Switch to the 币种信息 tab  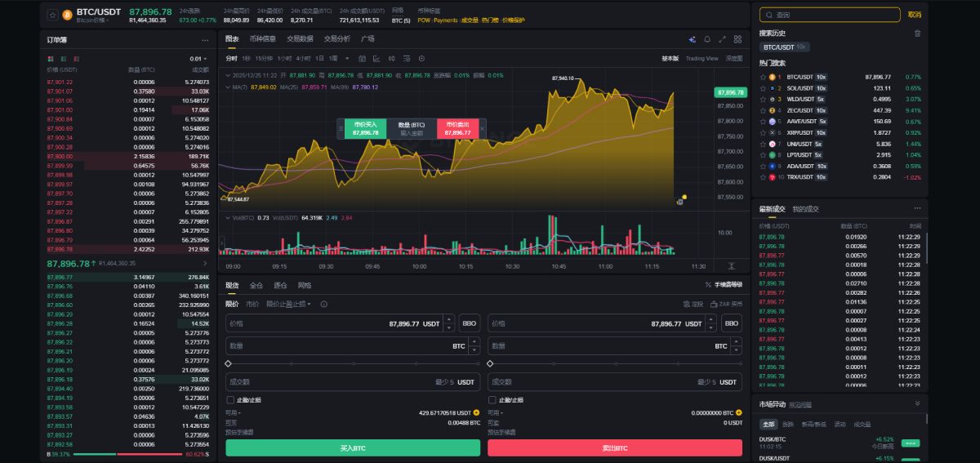tap(263, 38)
